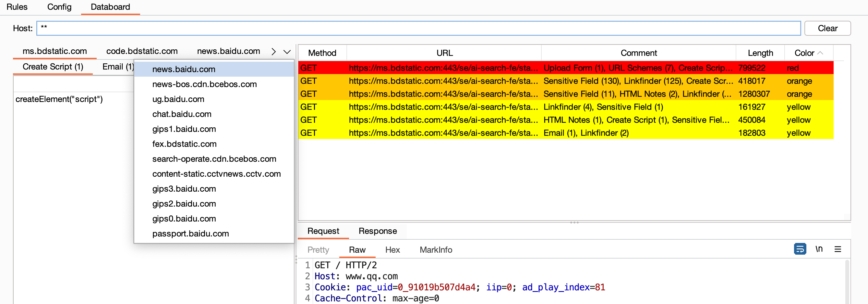Switch to the Response tab
The height and width of the screenshot is (304, 868).
[377, 231]
